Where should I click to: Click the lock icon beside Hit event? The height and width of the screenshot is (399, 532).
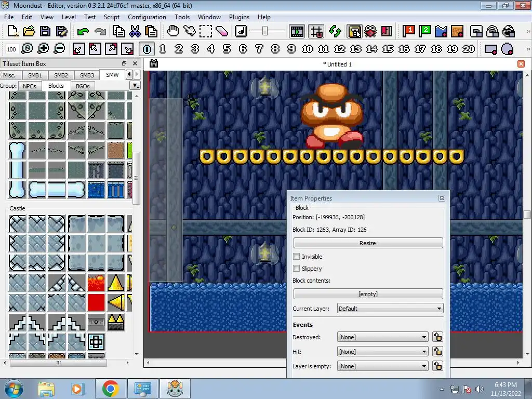[437, 352]
